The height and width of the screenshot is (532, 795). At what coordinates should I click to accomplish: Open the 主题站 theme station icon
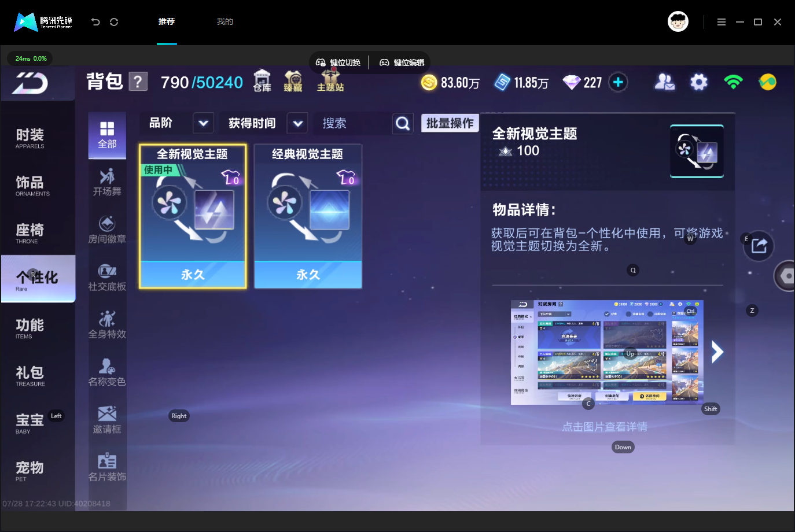(330, 81)
